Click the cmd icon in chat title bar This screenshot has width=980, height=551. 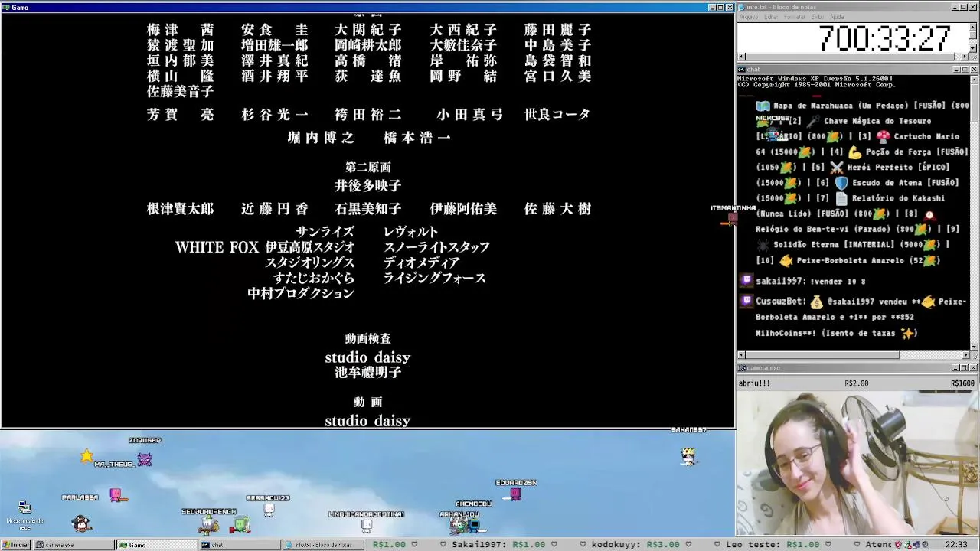743,70
